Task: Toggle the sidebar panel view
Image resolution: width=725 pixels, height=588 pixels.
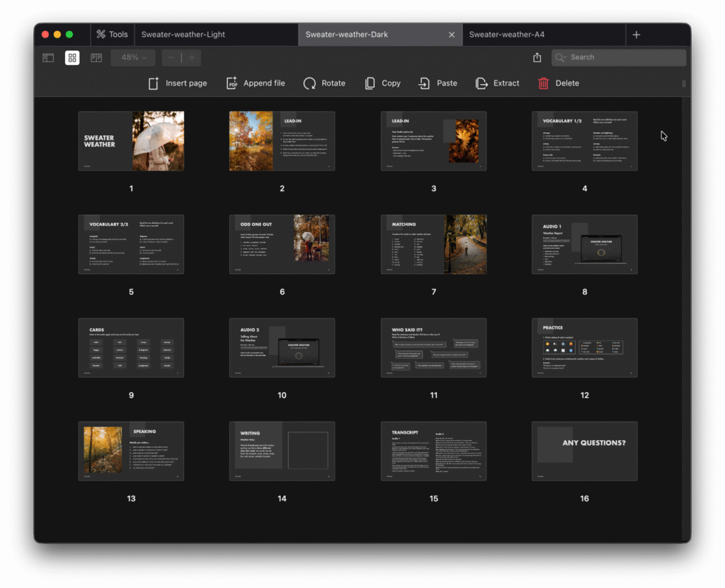Action: pos(48,58)
